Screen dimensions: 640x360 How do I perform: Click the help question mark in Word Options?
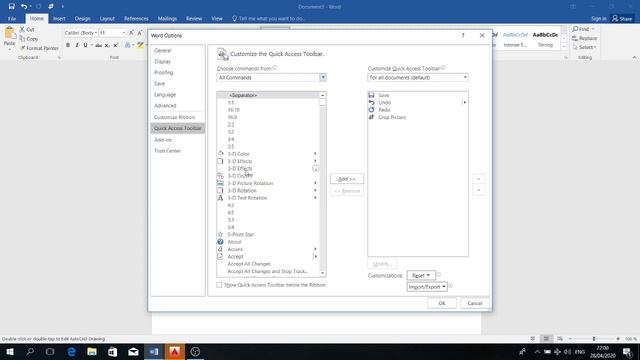coord(463,36)
